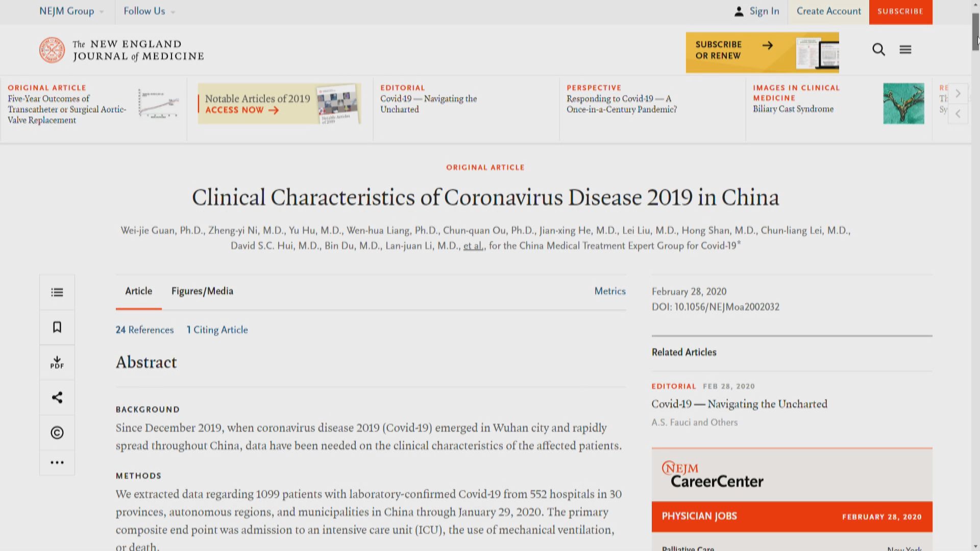
Task: Advance carousel with next arrow
Action: point(958,93)
